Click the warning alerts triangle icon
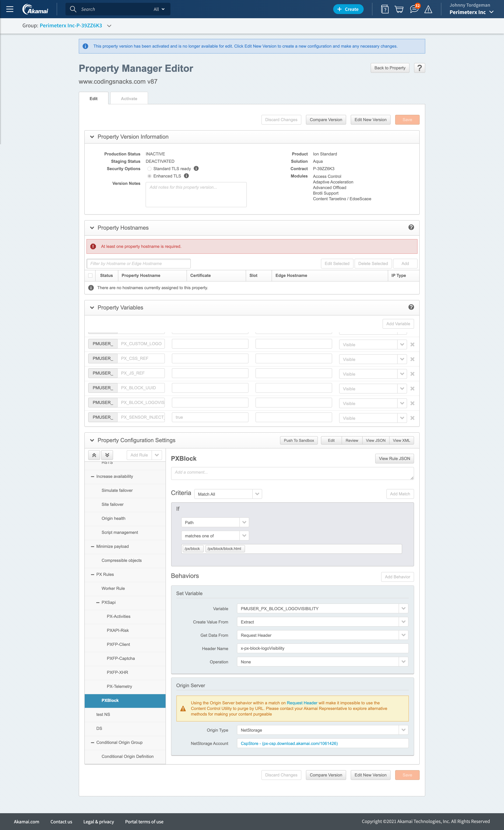Screen dimensions: 504x830 428,9
